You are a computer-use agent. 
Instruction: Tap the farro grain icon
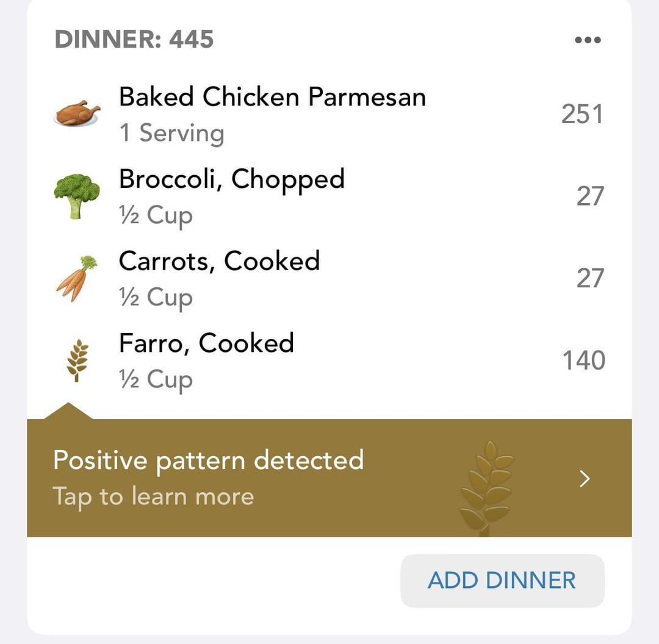77,360
